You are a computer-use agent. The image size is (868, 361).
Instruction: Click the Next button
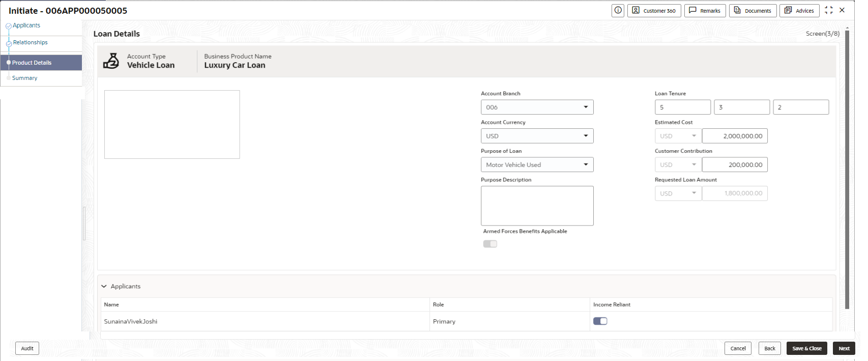click(x=844, y=348)
